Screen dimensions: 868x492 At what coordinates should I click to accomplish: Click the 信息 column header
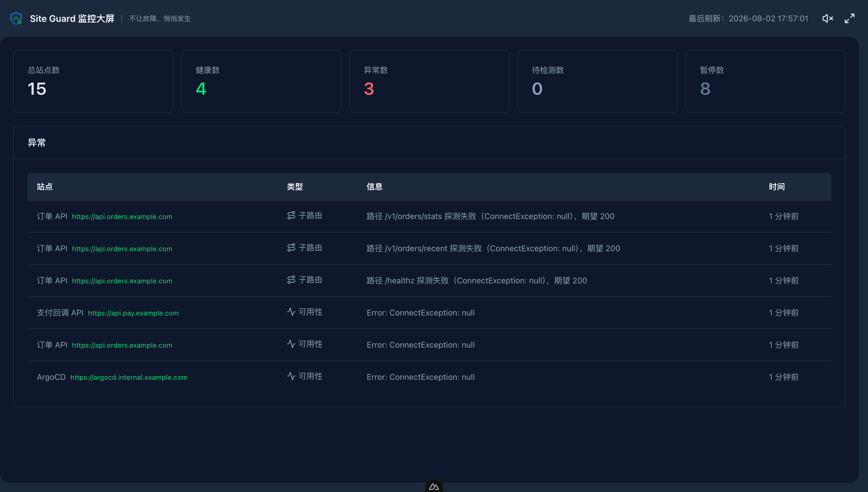pos(374,187)
